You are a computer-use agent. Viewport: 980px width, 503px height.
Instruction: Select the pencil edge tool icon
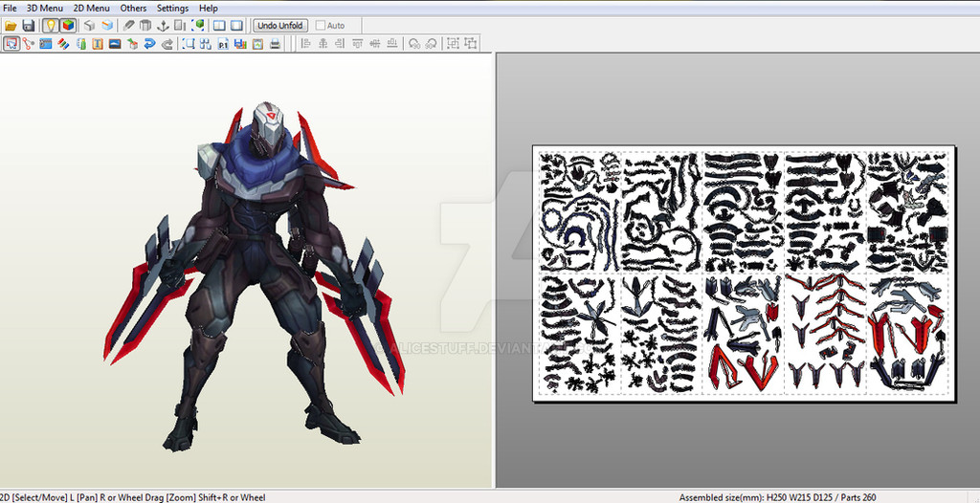click(128, 26)
